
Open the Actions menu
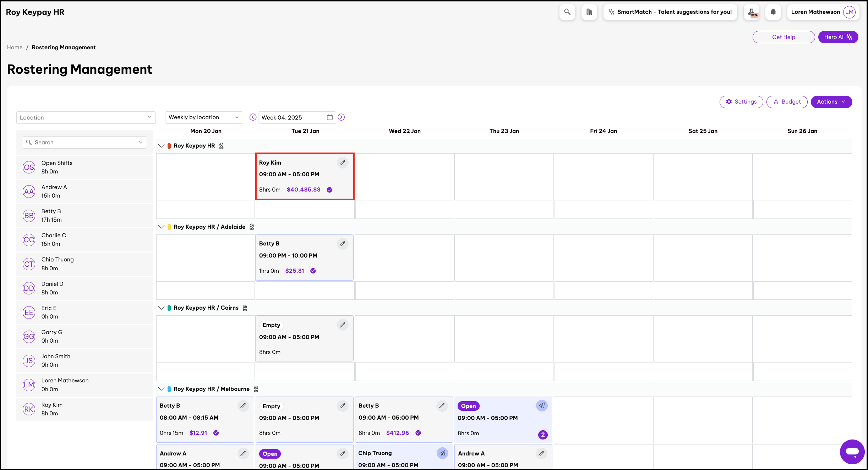(831, 102)
